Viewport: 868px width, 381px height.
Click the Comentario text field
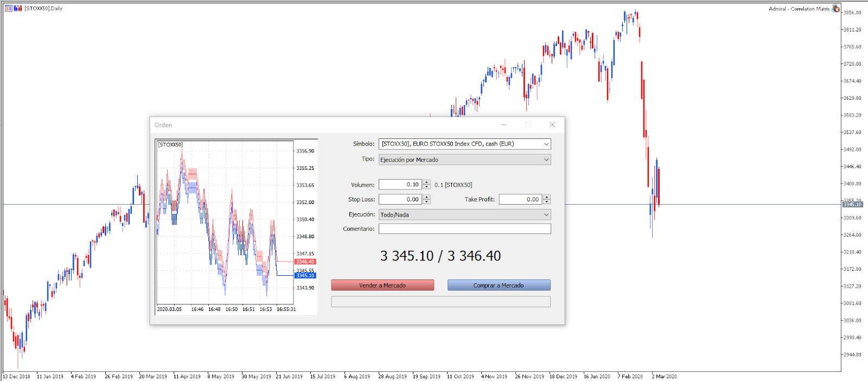[x=465, y=229]
